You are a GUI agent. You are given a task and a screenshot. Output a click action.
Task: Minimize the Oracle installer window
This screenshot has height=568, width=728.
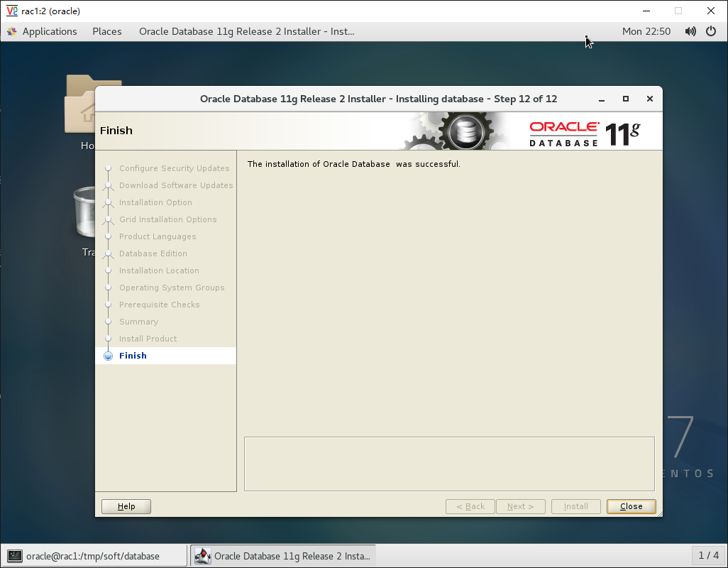(602, 99)
